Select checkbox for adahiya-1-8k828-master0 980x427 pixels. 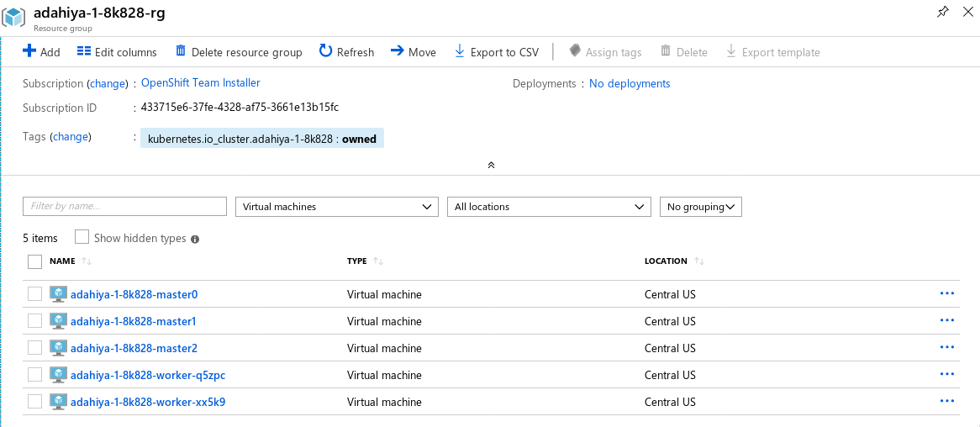[35, 294]
